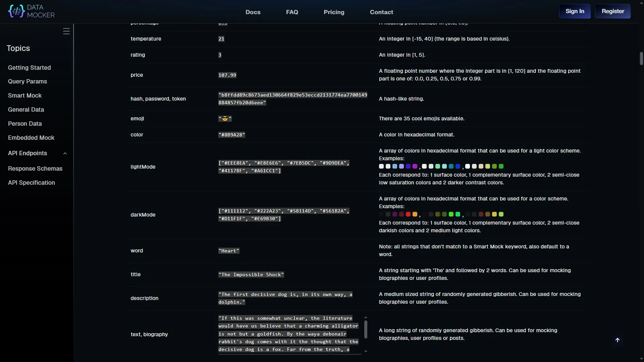Click the "price" keyword cell
Screen dimensions: 644x362
[137, 75]
